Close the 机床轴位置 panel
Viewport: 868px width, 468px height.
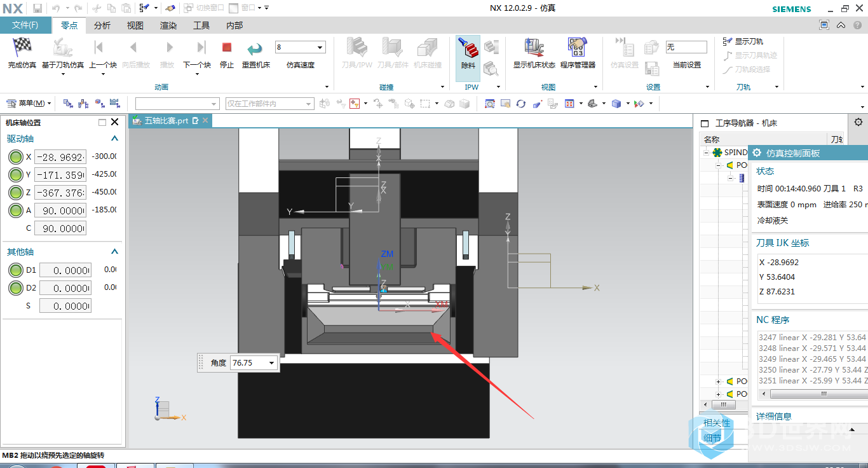click(115, 122)
